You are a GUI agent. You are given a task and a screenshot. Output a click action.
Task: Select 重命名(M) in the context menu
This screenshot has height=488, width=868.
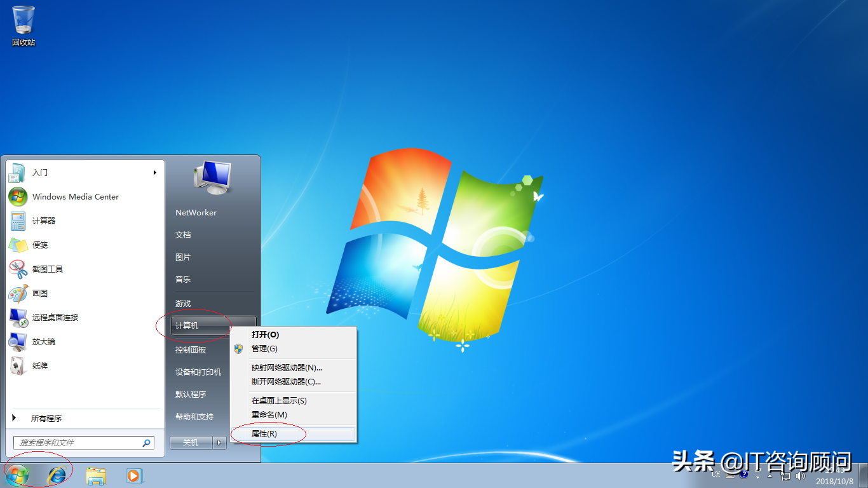(x=293, y=414)
